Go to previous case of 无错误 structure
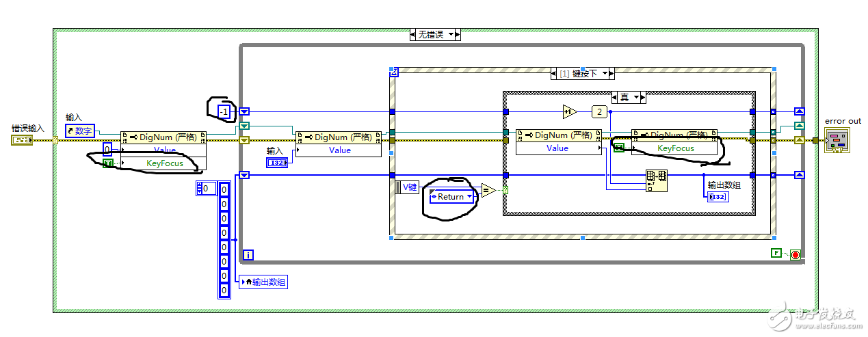This screenshot has height=337, width=868. point(413,34)
